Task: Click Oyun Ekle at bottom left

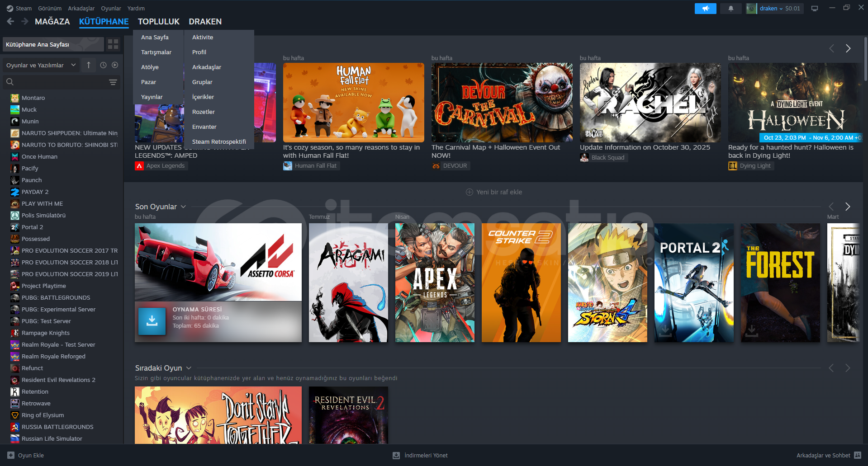Action: (26, 456)
